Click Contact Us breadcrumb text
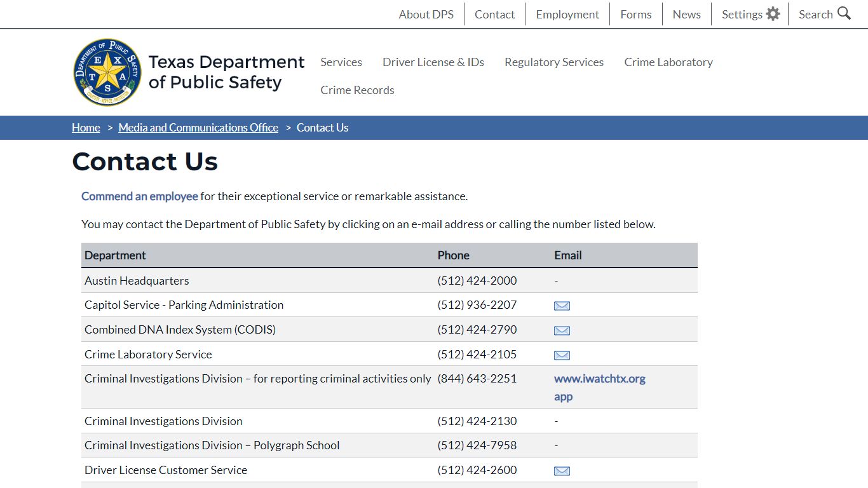 click(x=322, y=128)
